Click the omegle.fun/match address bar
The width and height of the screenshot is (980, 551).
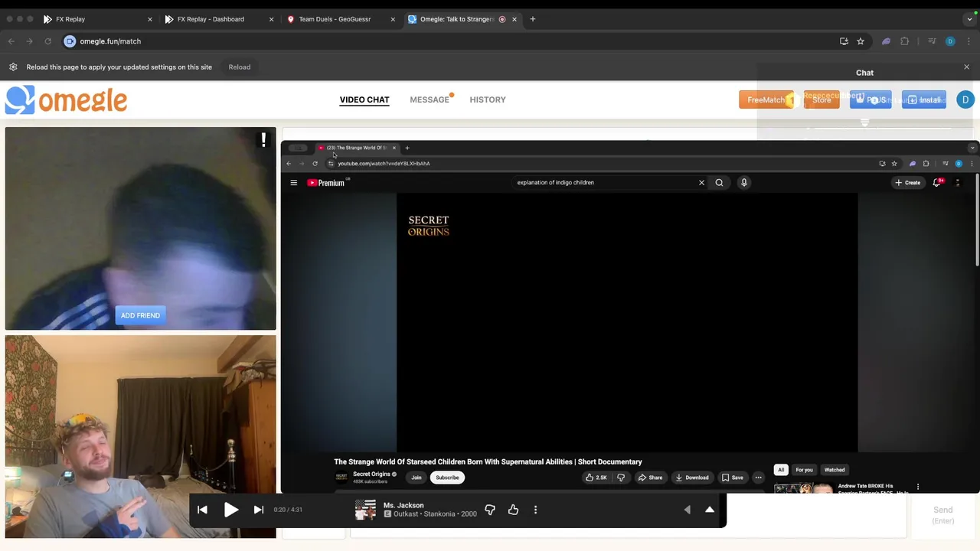point(452,41)
